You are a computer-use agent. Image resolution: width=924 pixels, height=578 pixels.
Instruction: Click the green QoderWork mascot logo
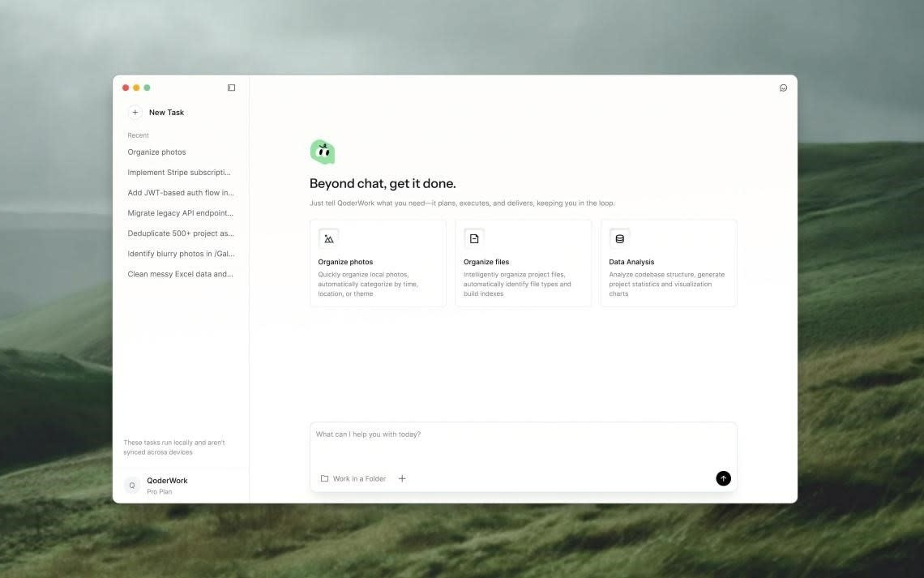click(x=323, y=152)
